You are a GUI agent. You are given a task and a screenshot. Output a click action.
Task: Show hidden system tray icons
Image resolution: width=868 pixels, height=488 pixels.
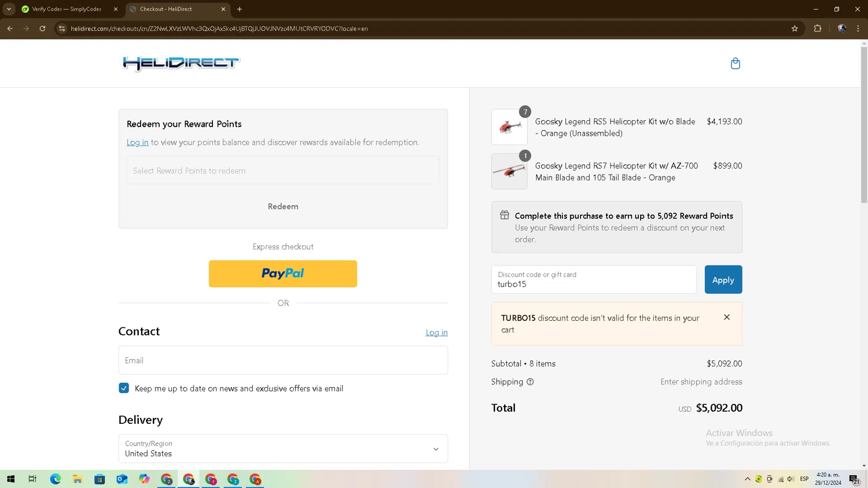(x=748, y=479)
